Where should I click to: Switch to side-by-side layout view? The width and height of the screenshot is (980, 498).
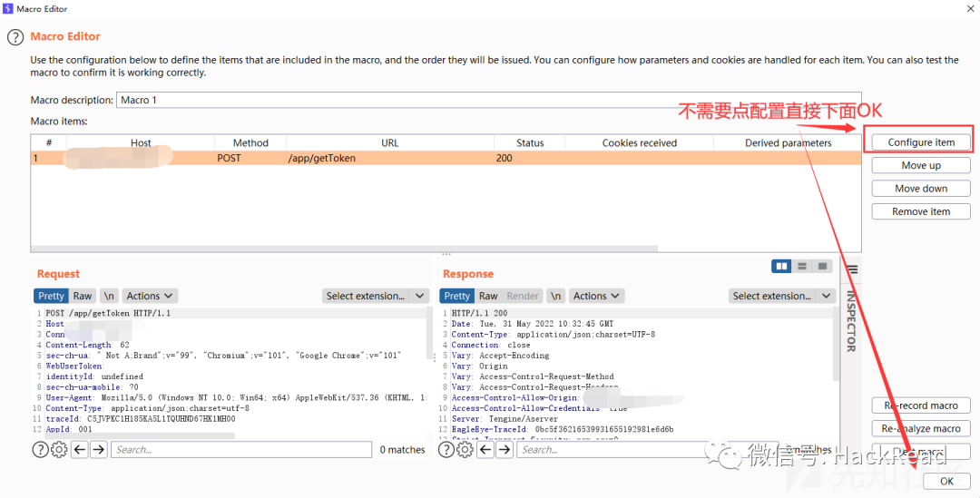pos(781,266)
